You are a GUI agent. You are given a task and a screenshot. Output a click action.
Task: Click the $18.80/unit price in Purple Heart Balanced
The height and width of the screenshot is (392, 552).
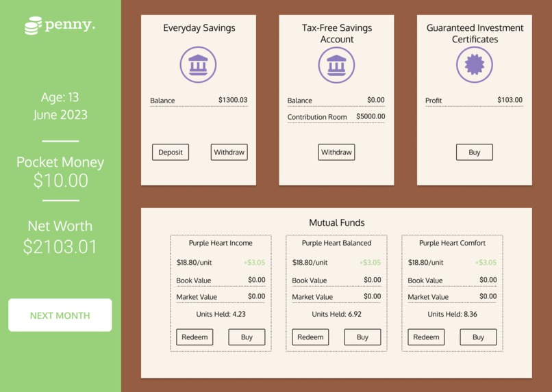pyautogui.click(x=310, y=262)
